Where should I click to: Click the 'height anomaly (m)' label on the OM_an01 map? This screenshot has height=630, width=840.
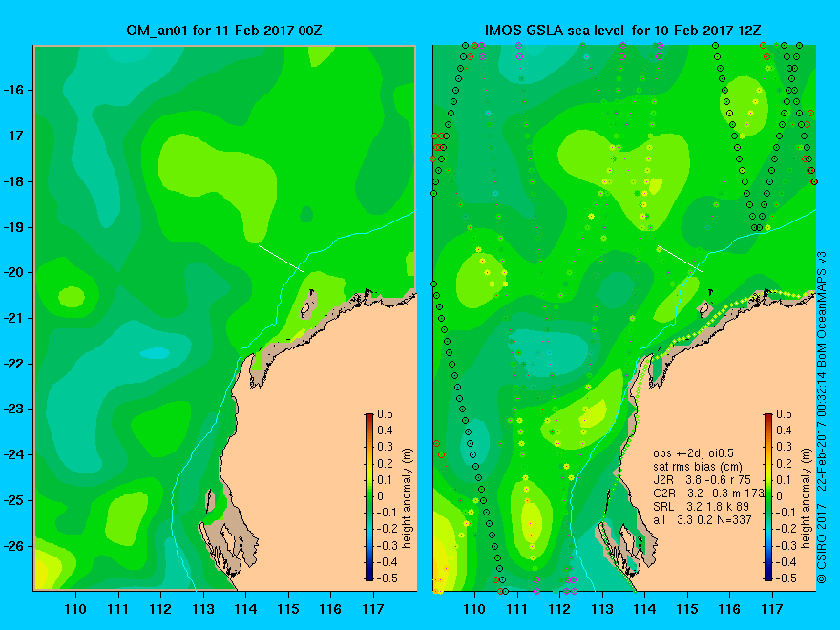408,498
